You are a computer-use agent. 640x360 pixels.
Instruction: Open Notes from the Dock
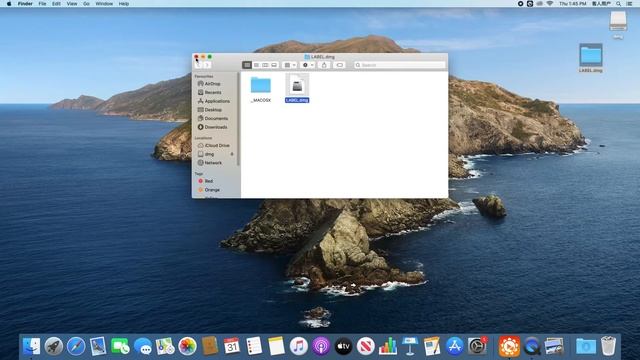tap(276, 347)
